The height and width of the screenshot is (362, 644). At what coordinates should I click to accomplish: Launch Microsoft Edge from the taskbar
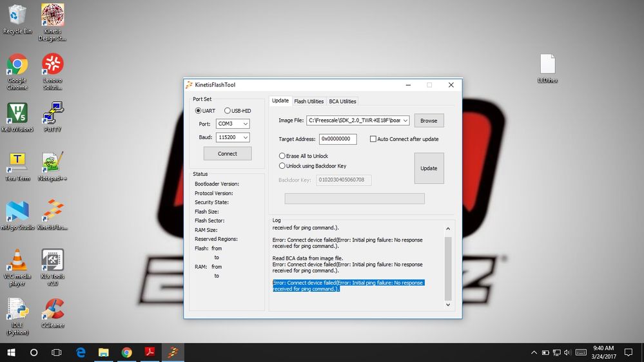tap(81, 352)
